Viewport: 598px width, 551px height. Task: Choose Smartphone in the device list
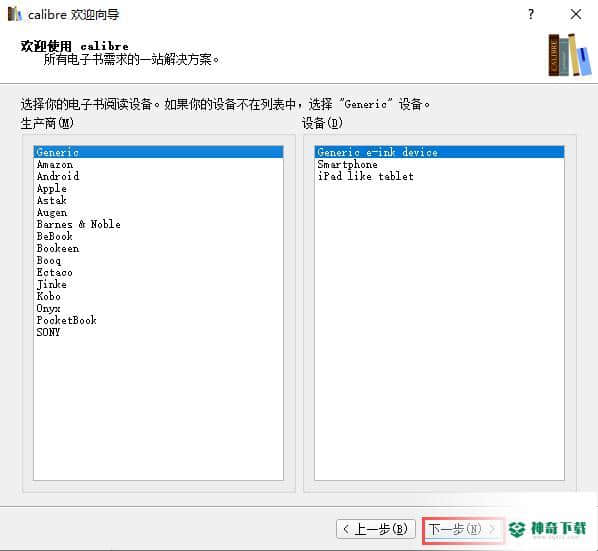pos(439,164)
